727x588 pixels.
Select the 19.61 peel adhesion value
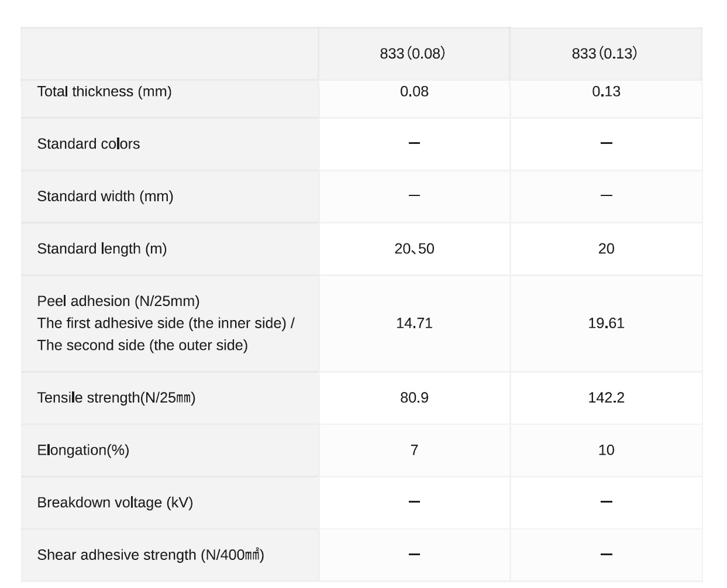tap(606, 323)
